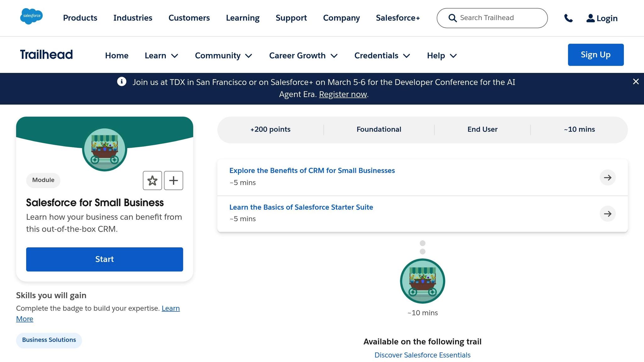Click the user profile icon beside Login

click(591, 18)
